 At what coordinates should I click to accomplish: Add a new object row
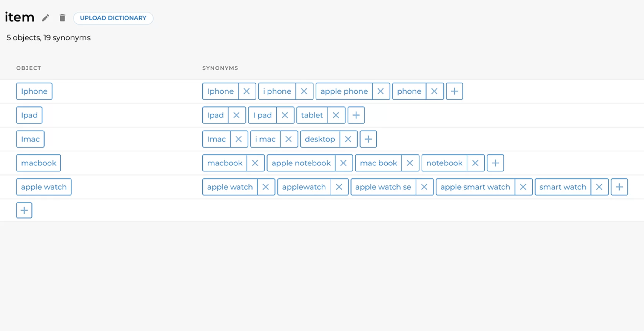coord(24,210)
